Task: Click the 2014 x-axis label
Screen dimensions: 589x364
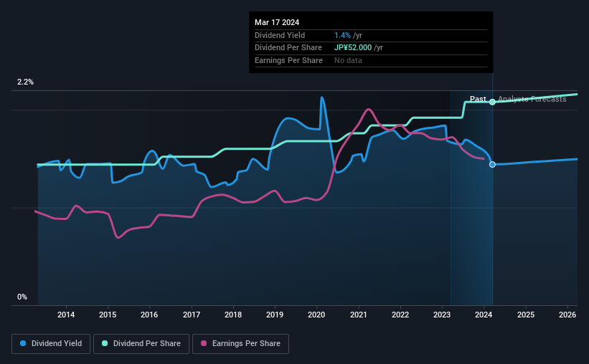Action: (x=66, y=315)
